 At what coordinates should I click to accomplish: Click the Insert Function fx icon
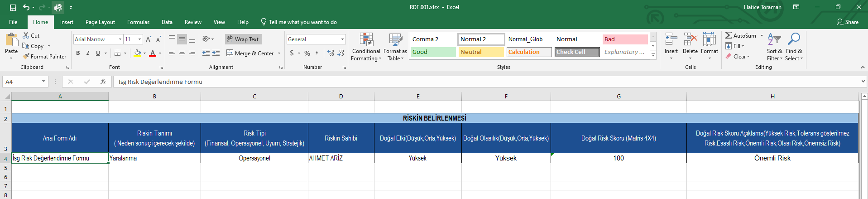(x=103, y=82)
